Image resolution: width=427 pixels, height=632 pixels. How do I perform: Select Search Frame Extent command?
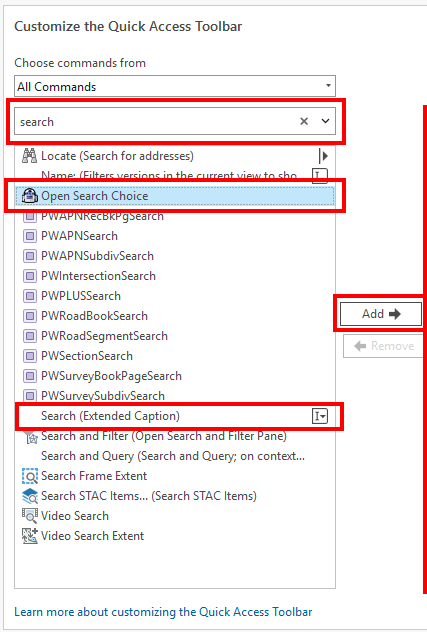[x=175, y=476]
